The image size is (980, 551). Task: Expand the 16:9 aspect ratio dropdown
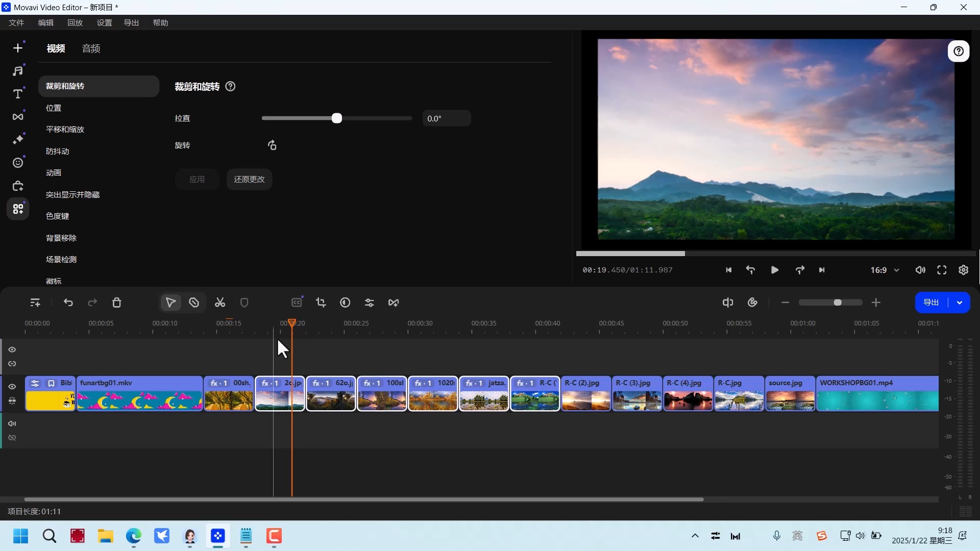885,270
